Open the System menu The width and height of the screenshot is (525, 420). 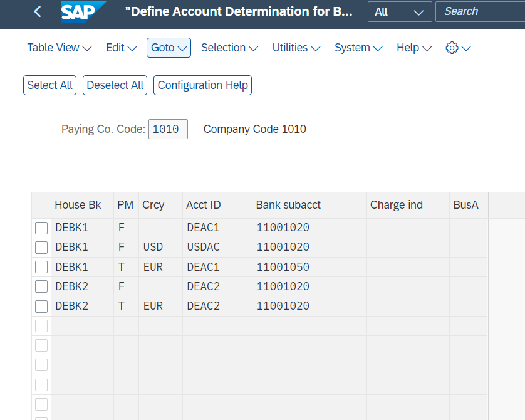tap(358, 48)
